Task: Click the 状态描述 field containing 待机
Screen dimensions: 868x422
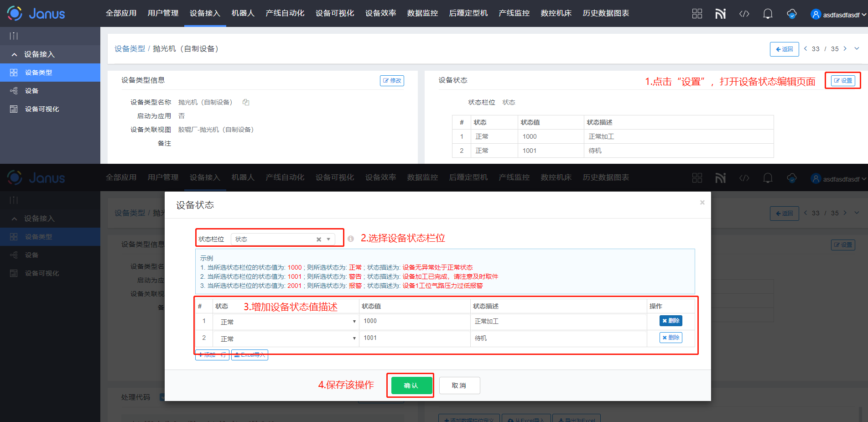Action: (559, 338)
